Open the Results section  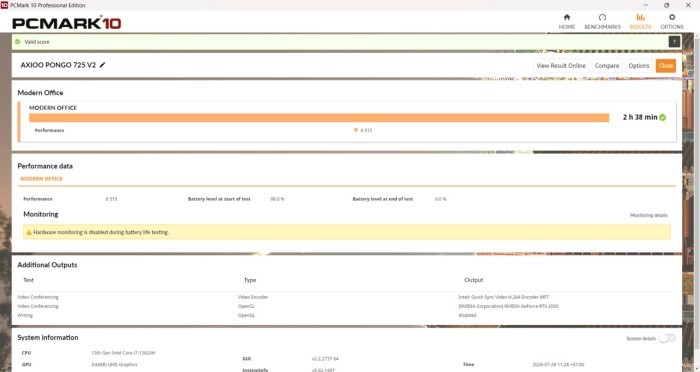coord(640,21)
